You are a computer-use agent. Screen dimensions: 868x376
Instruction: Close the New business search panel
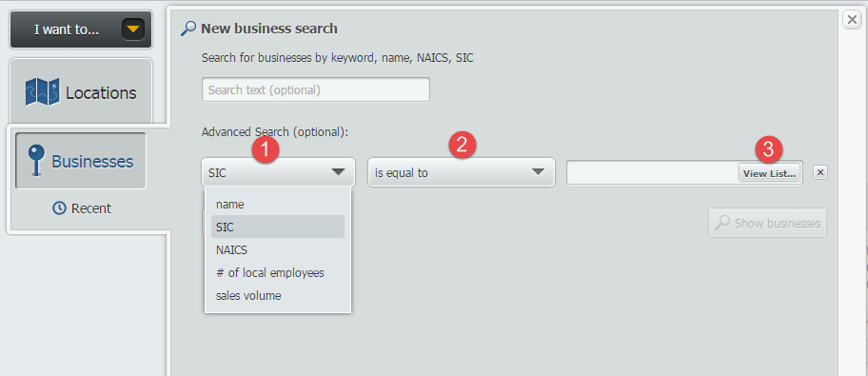coord(851,21)
